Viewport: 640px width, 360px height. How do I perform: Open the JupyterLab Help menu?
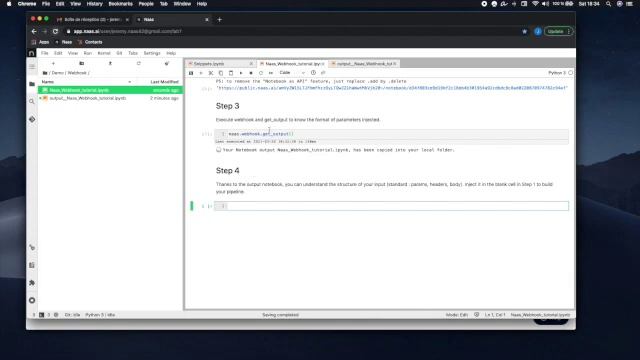coord(171,53)
